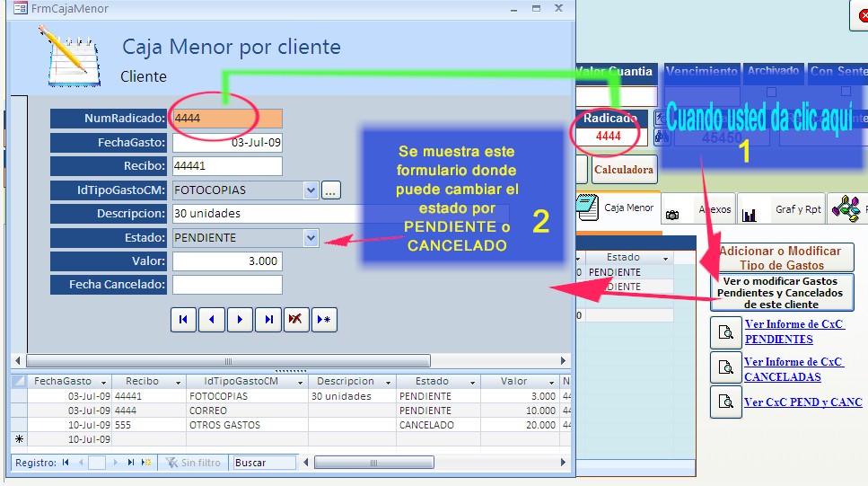Click last record icon in Registro bar
868x486 pixels.
click(x=131, y=462)
